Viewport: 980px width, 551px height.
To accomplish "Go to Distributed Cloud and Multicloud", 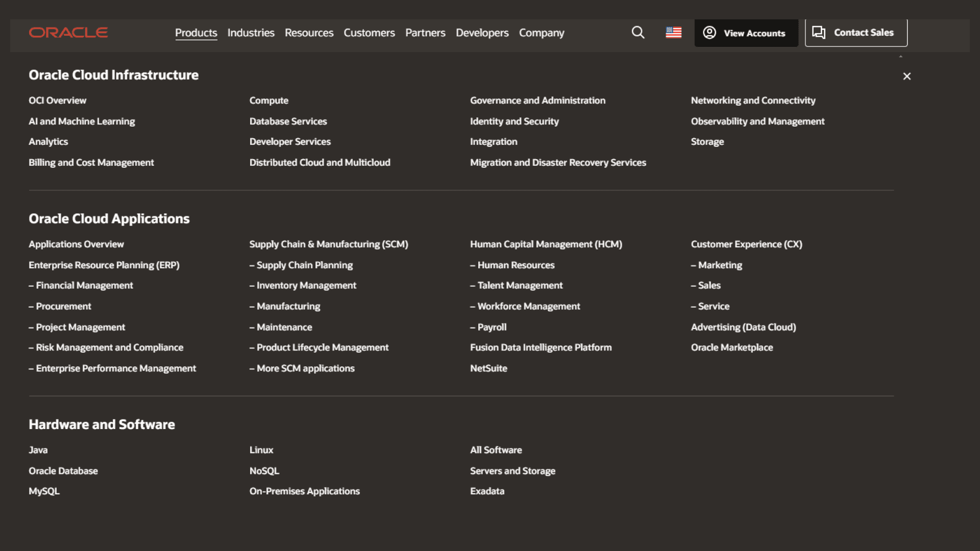I will [x=320, y=163].
